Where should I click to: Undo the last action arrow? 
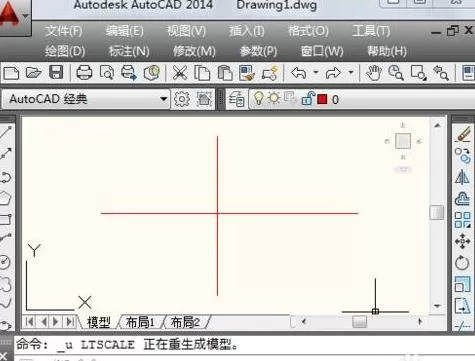pyautogui.click(x=299, y=73)
